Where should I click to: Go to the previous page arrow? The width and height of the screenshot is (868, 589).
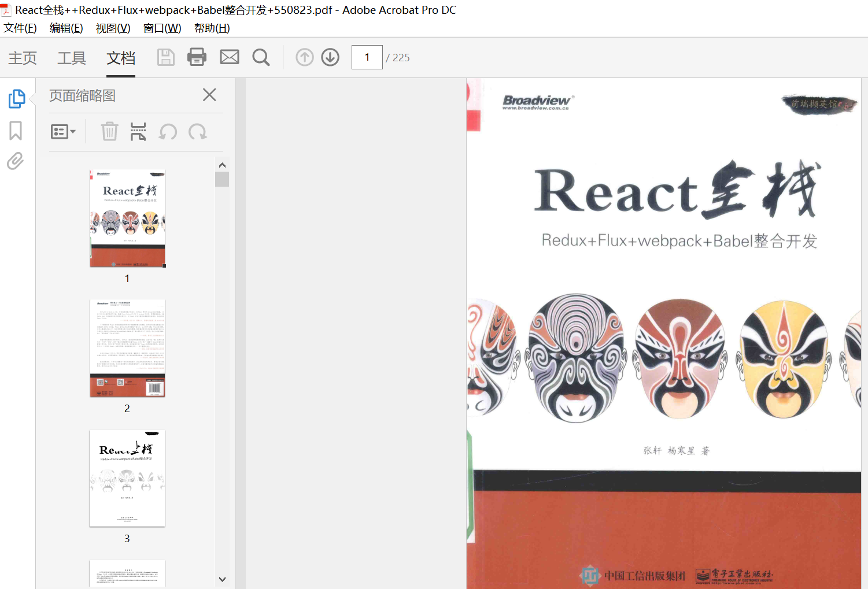tap(305, 57)
